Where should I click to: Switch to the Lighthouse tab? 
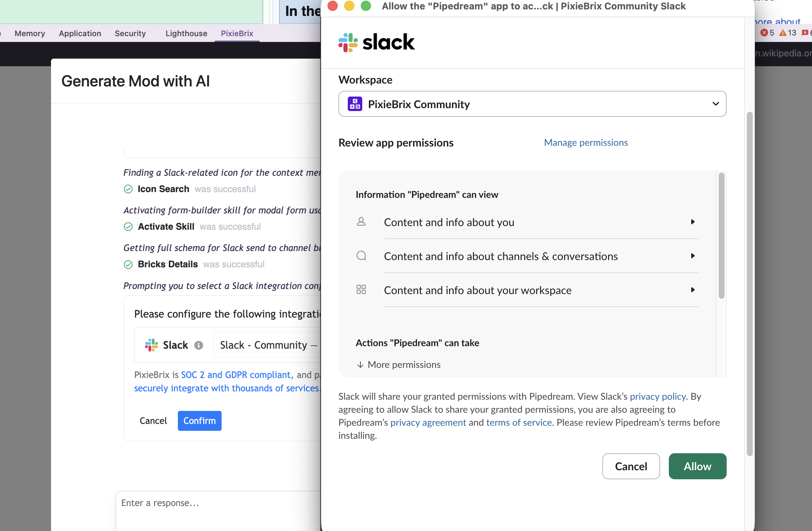186,33
